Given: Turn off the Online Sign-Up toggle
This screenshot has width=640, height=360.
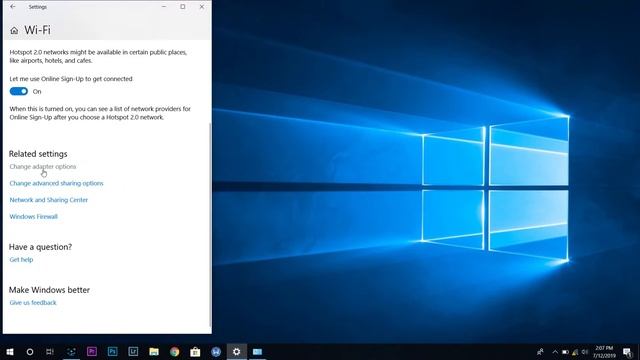Looking at the screenshot, I should tap(19, 91).
